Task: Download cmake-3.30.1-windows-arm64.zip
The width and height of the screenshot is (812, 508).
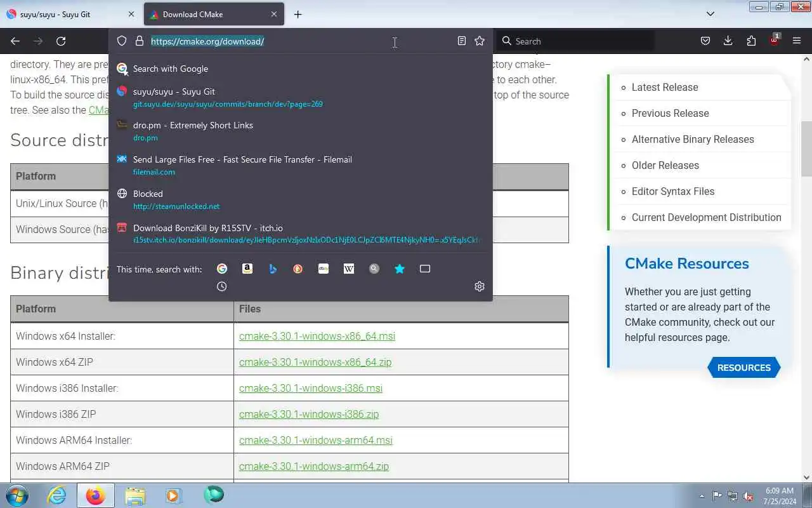Action: click(314, 466)
